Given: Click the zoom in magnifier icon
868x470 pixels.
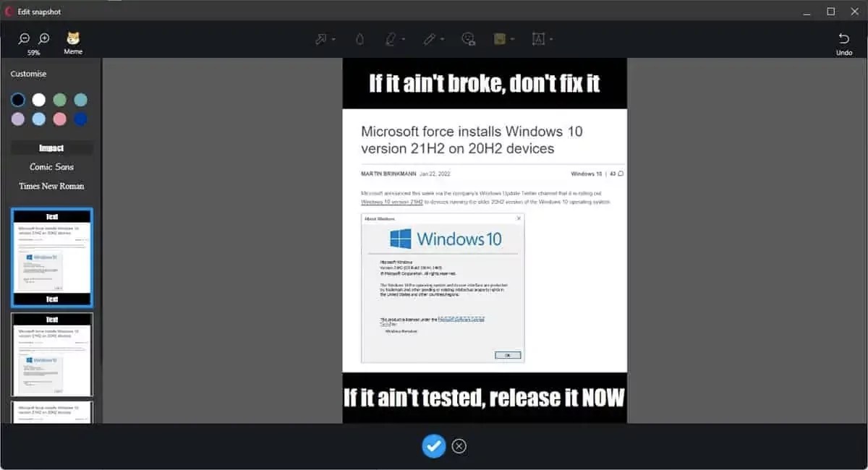Looking at the screenshot, I should [44, 39].
